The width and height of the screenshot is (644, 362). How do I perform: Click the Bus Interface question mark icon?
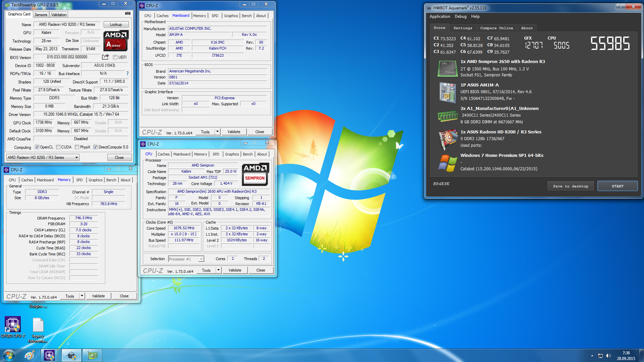point(127,73)
